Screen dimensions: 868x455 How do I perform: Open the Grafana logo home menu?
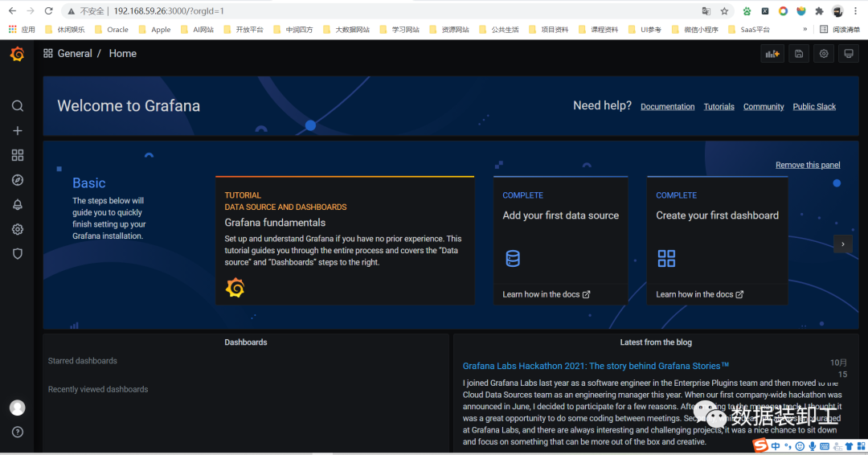point(17,54)
